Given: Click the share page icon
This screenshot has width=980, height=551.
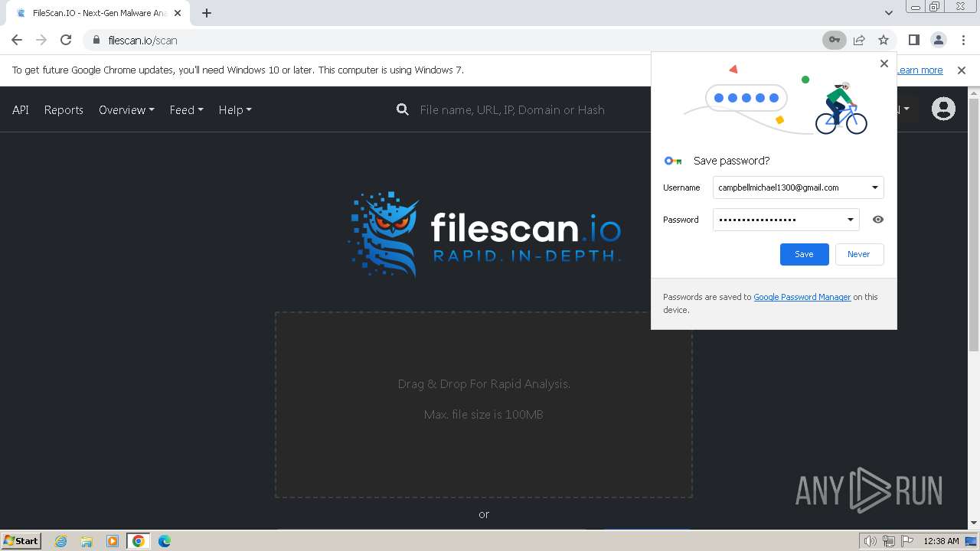Looking at the screenshot, I should point(859,40).
